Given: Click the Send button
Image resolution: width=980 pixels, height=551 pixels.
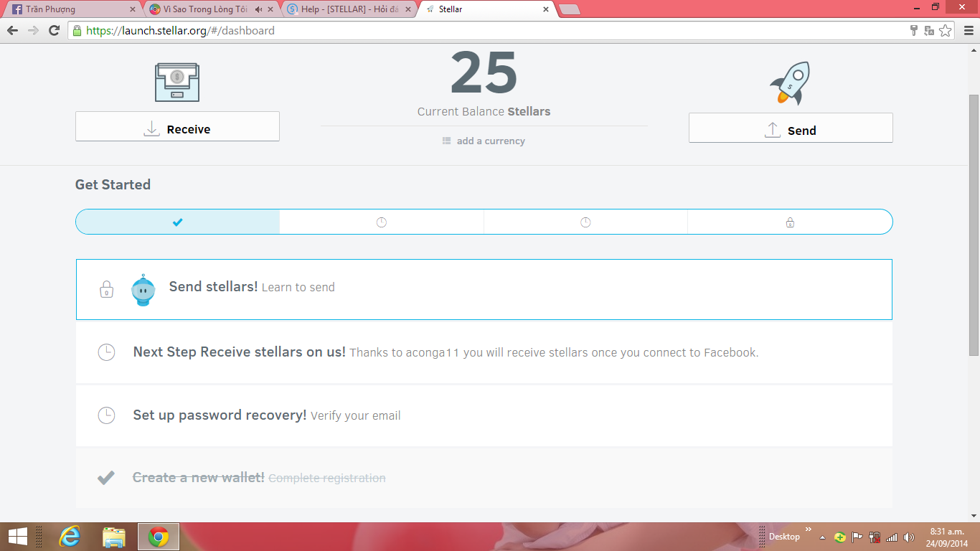Looking at the screenshot, I should pos(791,128).
